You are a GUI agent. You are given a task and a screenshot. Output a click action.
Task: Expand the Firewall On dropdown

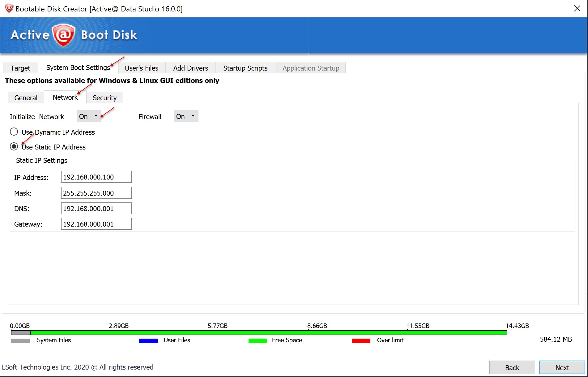pos(186,116)
